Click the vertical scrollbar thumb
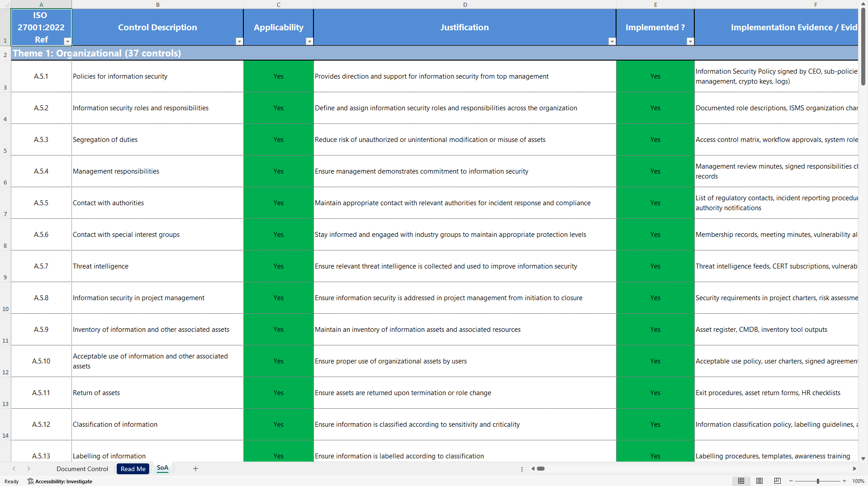This screenshot has width=868, height=486. 863,47
